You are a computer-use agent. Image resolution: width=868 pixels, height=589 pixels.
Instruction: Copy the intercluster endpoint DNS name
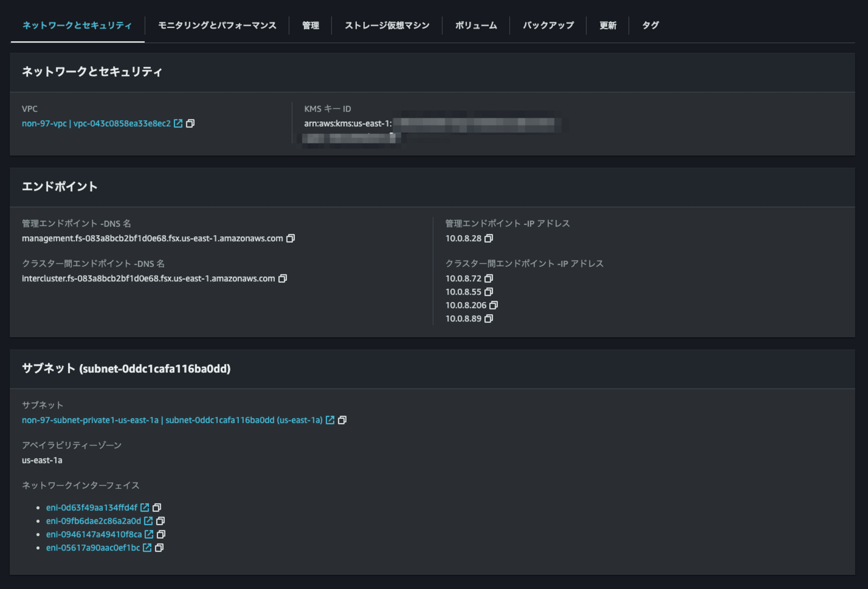[x=283, y=278]
